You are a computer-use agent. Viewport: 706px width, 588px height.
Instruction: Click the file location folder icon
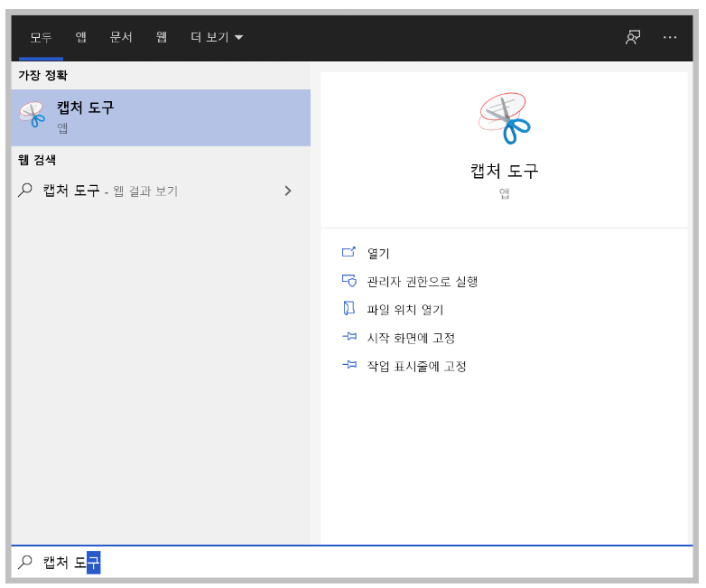point(349,308)
